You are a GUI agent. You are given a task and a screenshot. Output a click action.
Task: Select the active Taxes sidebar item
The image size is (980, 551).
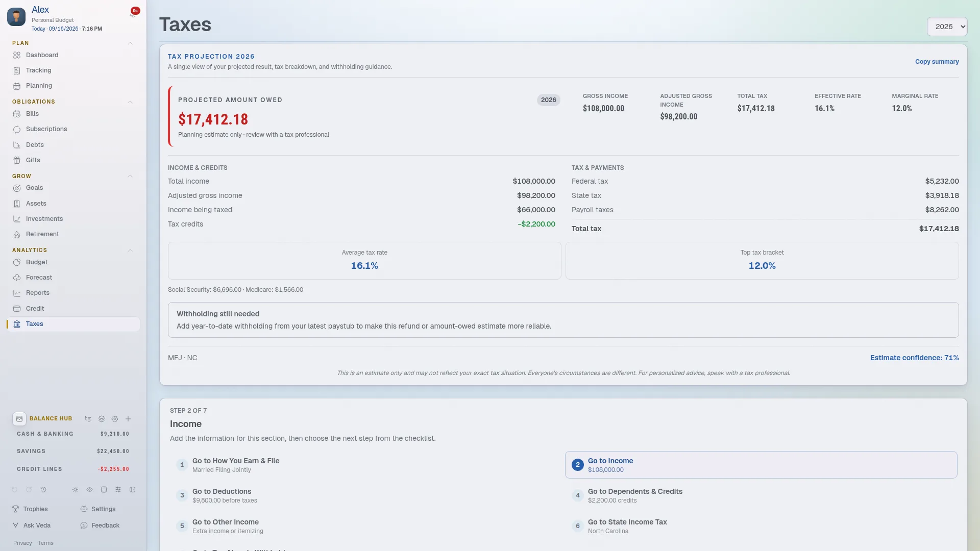point(73,324)
